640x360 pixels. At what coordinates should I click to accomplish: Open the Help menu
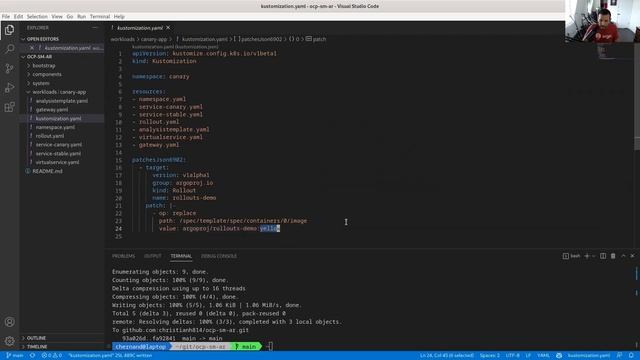click(119, 16)
